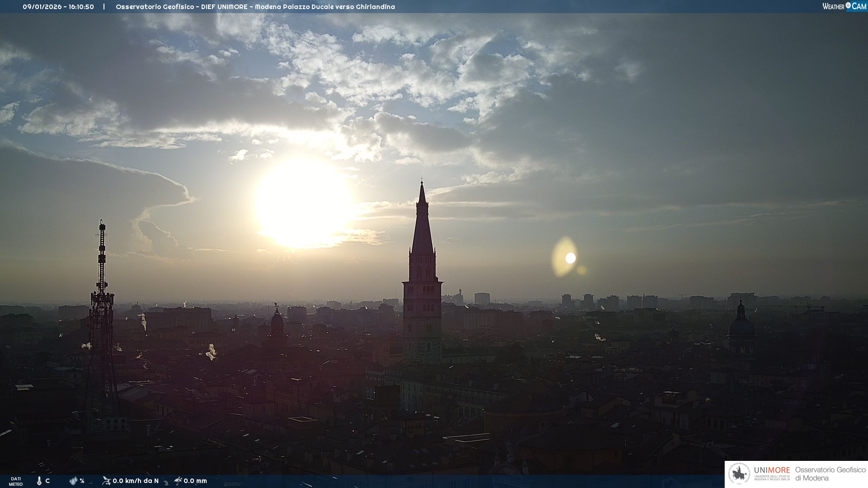Click the thermometer temperature icon

tap(39, 481)
